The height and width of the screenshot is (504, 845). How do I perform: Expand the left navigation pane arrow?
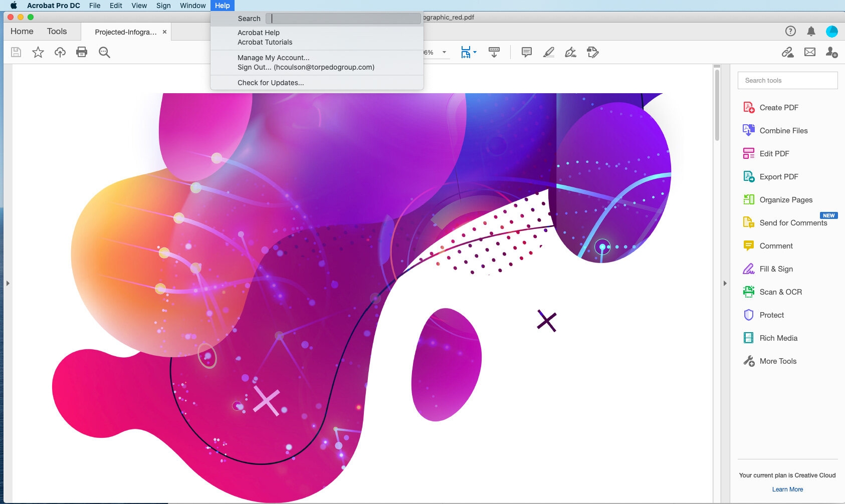(x=8, y=283)
